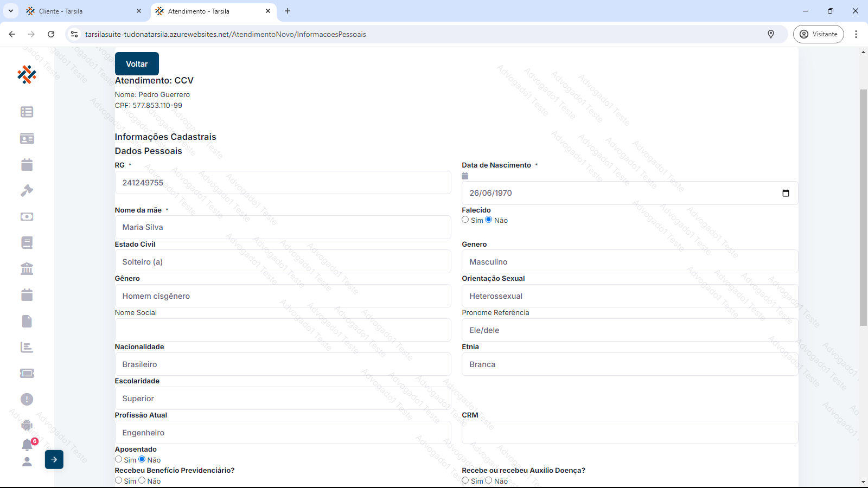Click the Voltar button
Viewport: 868px width, 488px height.
coord(137,64)
